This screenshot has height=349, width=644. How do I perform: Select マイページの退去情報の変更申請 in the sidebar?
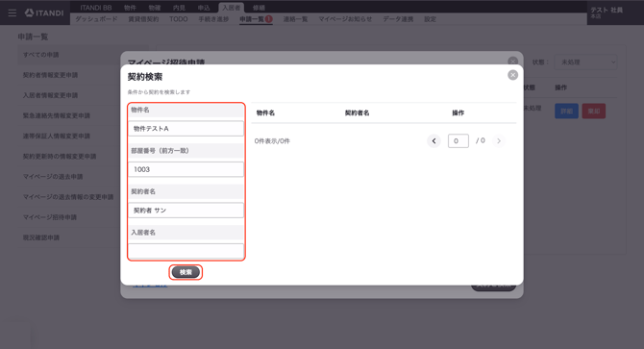69,197
